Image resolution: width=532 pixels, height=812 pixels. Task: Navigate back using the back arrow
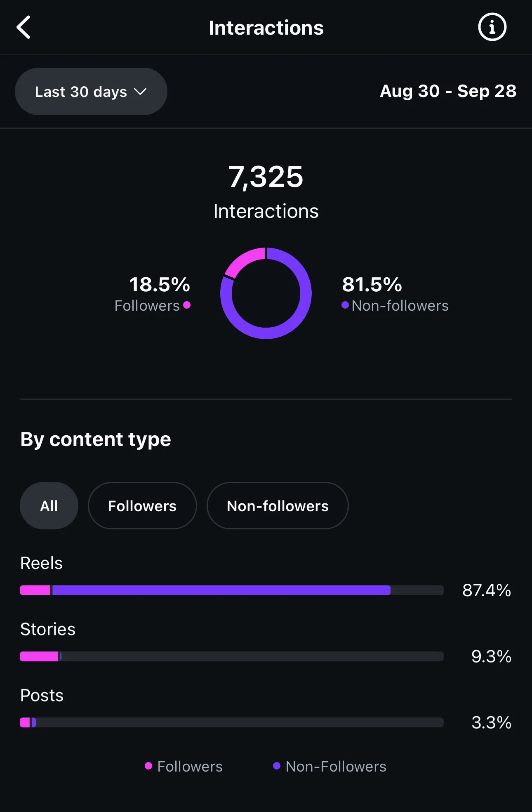click(x=24, y=27)
